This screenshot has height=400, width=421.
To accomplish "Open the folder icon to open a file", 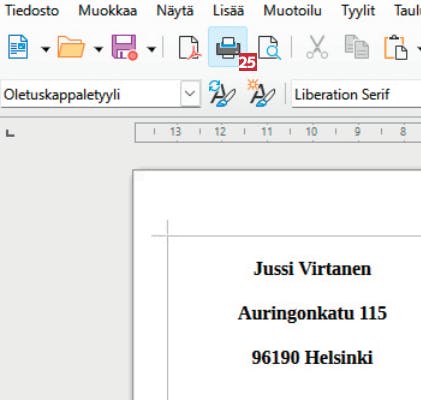I will pos(71,47).
